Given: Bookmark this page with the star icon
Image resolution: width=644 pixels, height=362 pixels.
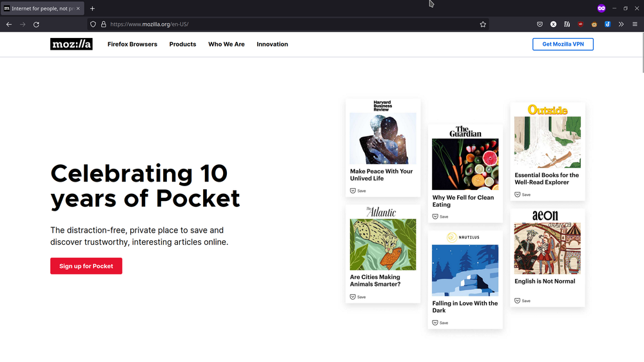Looking at the screenshot, I should click(483, 24).
